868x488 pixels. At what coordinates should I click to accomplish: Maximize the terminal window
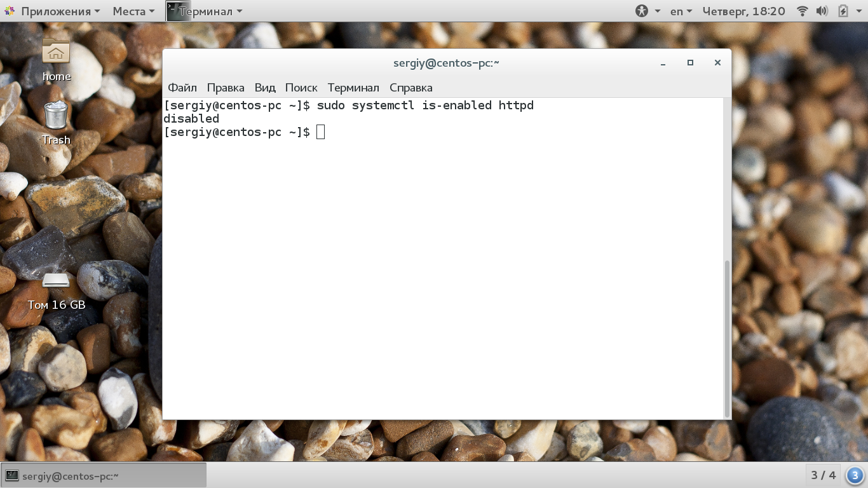[x=690, y=63]
